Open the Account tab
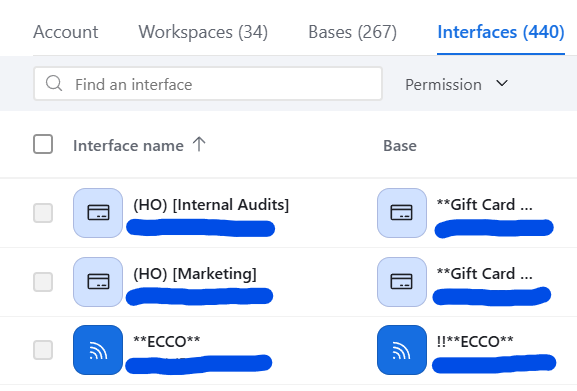Viewport: 577px width, 391px height. click(66, 32)
